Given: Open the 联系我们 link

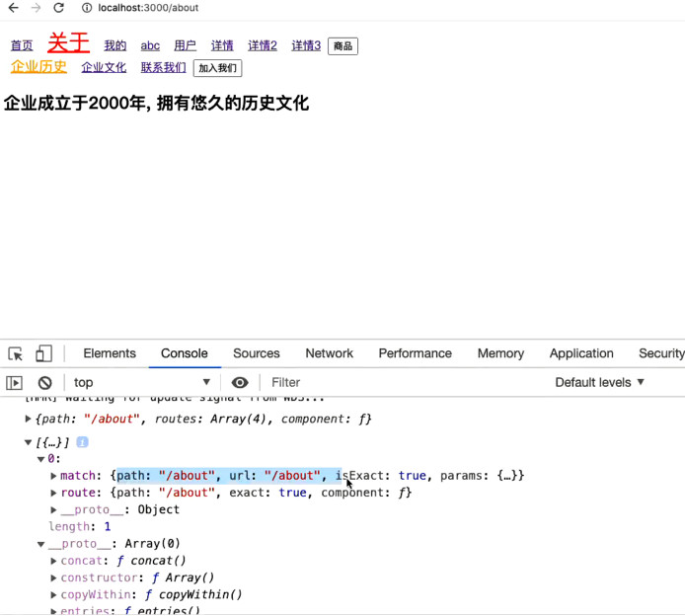Looking at the screenshot, I should [163, 67].
